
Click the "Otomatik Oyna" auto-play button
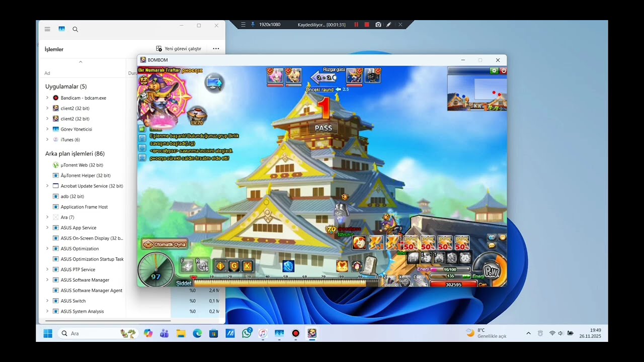[165, 244]
